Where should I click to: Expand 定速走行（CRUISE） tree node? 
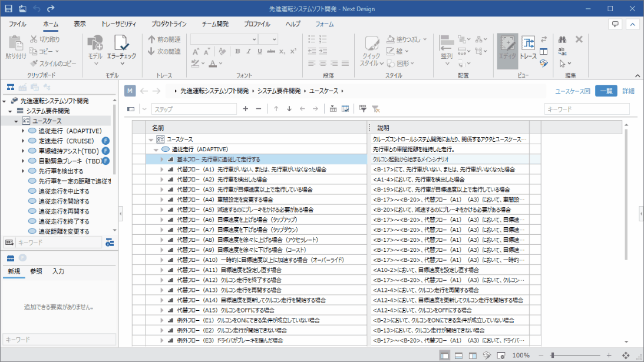(23, 141)
